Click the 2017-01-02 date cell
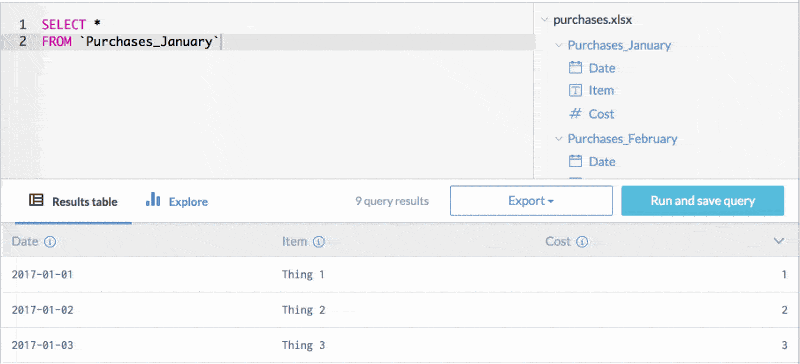 [42, 310]
